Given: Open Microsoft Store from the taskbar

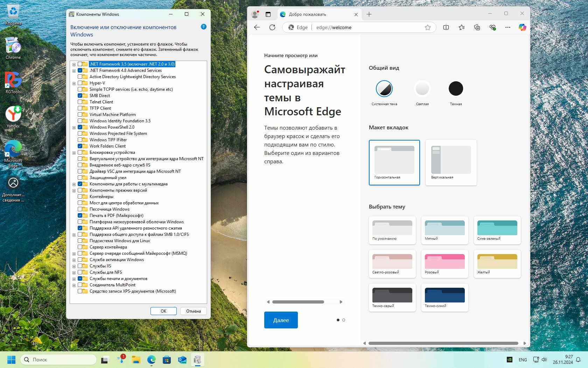Looking at the screenshot, I should tap(167, 360).
